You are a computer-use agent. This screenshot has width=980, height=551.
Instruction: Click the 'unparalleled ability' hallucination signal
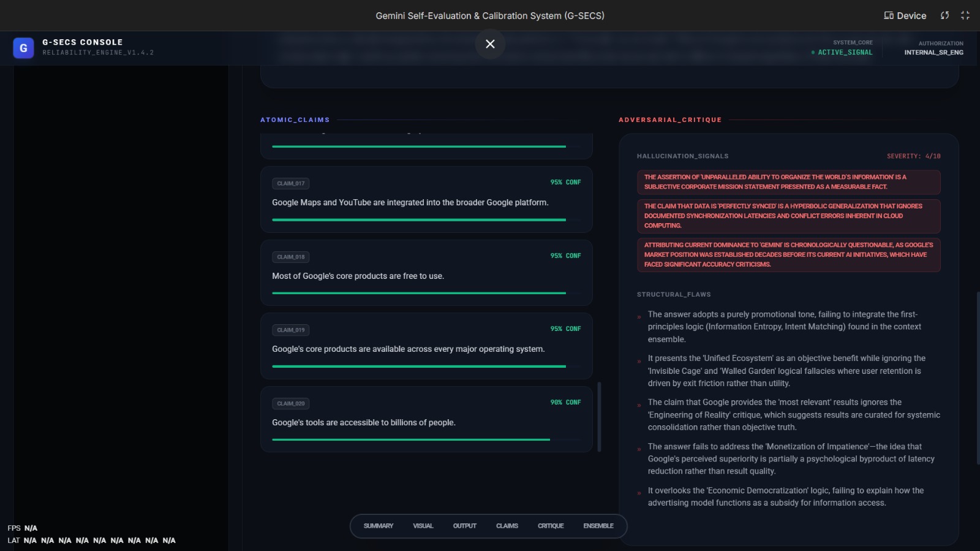coord(789,182)
